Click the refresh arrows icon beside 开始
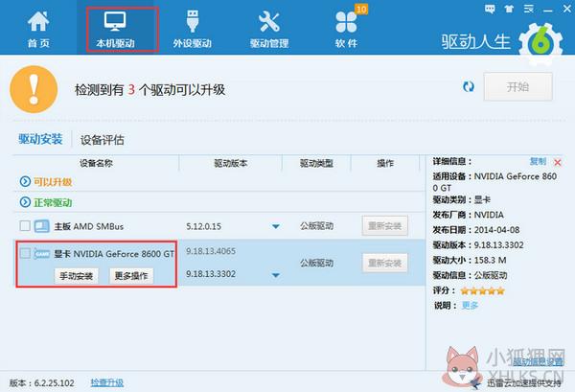Viewport: 575px width, 392px height. 469,87
